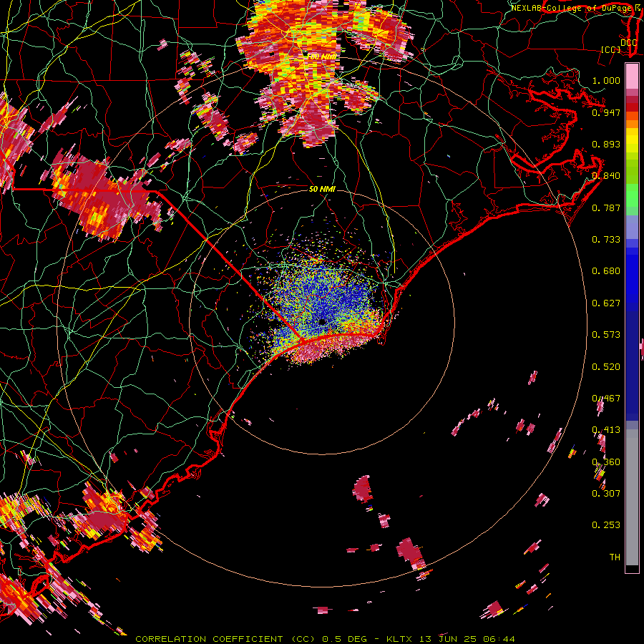Click the 0.573 scale value

point(606,335)
